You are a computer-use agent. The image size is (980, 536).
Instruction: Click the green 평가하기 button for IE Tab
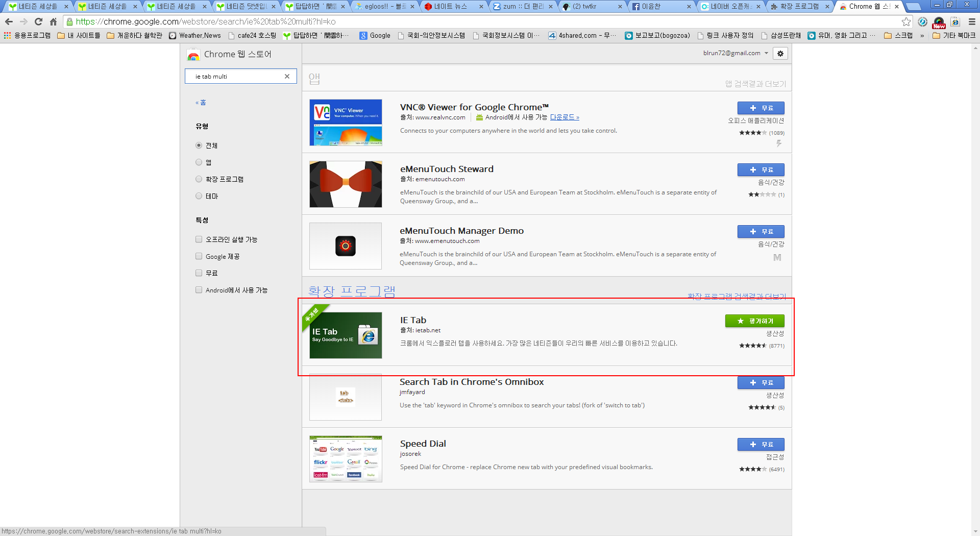(x=755, y=321)
